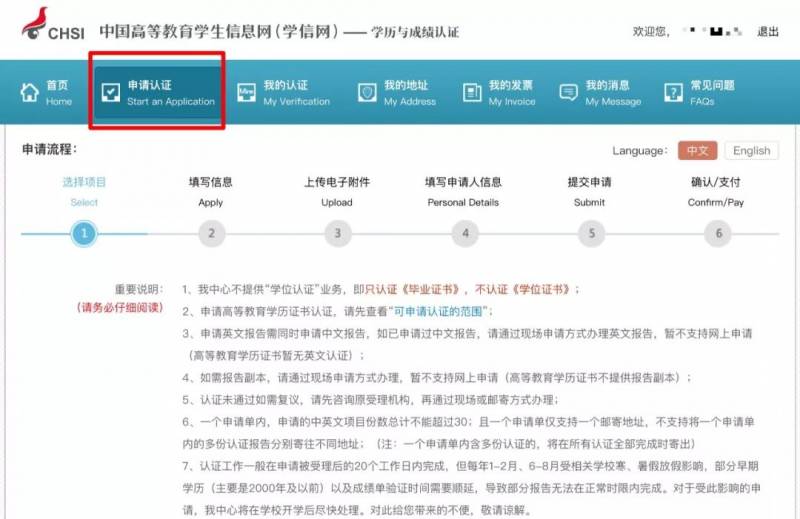
Task: Select step 2 circle Apply
Action: click(x=211, y=234)
